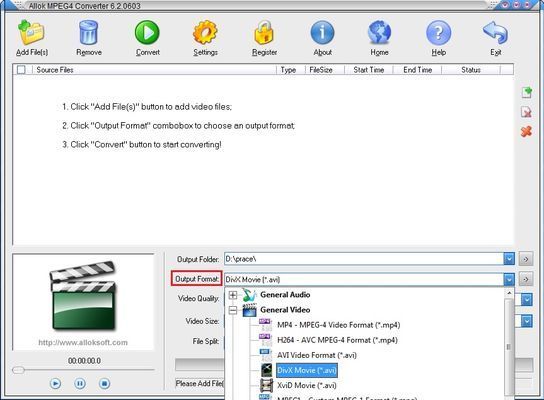Click the browse button next to Output Folder

(x=526, y=259)
